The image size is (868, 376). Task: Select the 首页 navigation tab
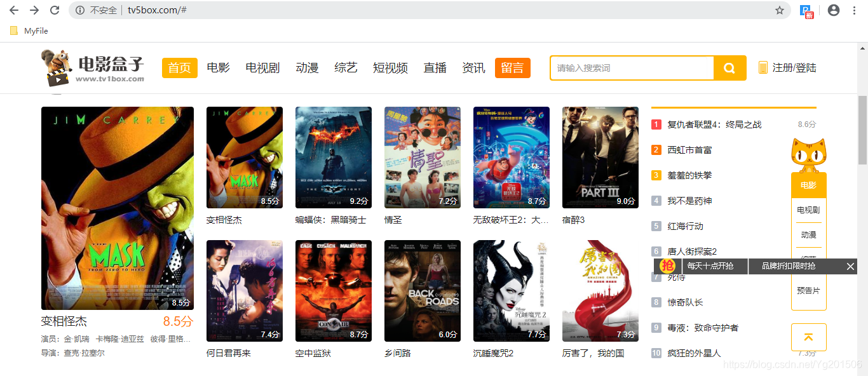[180, 68]
